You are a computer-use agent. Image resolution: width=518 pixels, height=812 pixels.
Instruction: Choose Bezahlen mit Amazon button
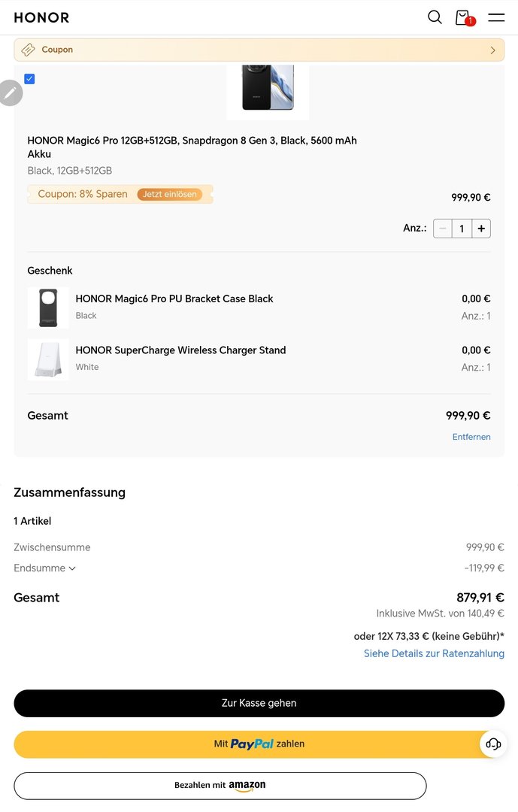[220, 786]
